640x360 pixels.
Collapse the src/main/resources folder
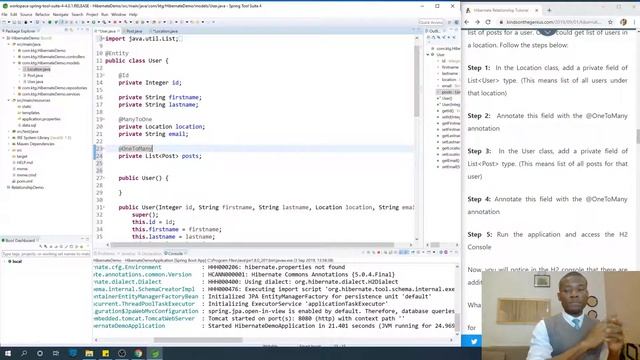(x=9, y=100)
